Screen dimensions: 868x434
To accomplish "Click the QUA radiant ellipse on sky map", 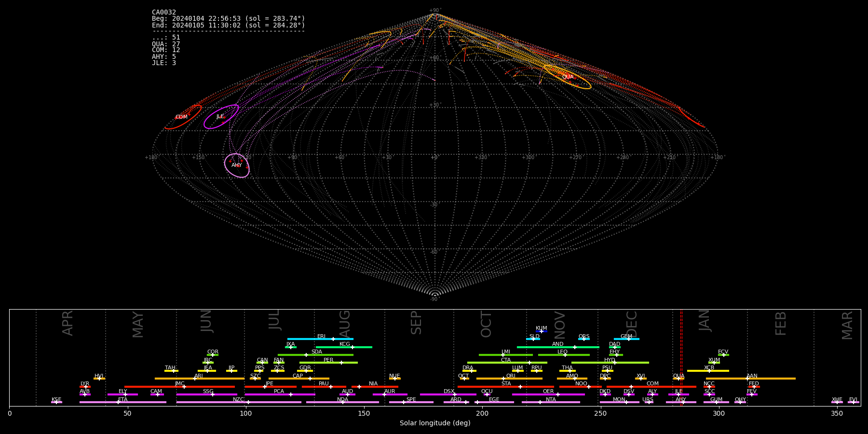I will tap(567, 77).
